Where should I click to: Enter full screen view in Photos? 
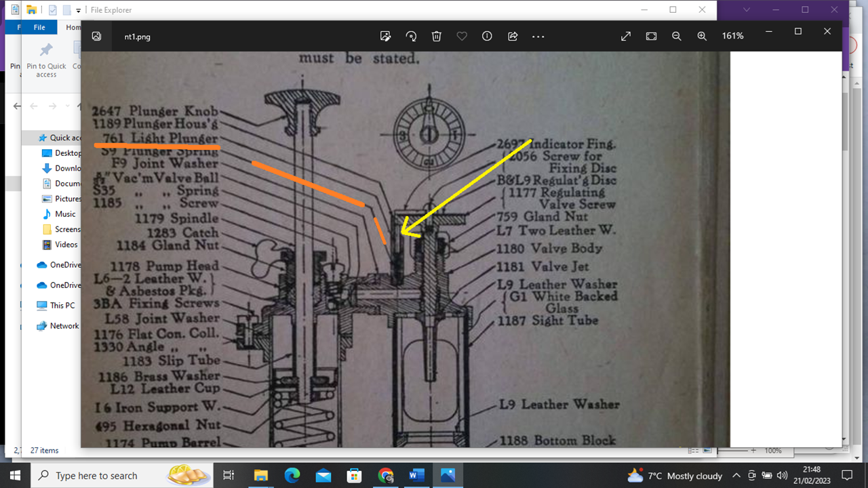[x=626, y=37]
